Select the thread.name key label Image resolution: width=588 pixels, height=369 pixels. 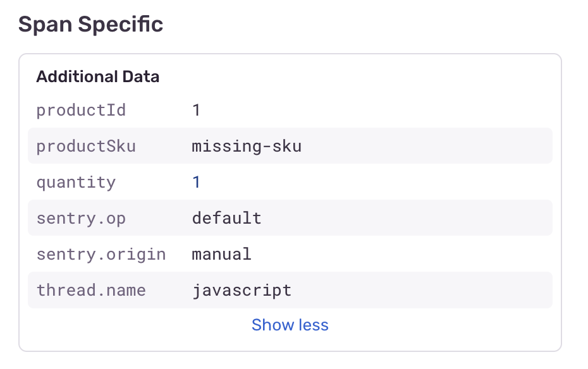pos(91,290)
